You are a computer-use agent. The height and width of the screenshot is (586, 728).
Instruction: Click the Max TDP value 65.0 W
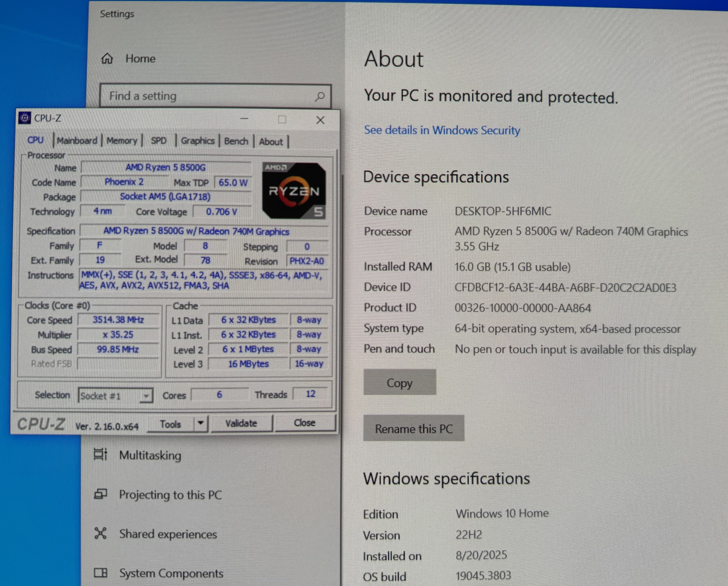coord(233,183)
